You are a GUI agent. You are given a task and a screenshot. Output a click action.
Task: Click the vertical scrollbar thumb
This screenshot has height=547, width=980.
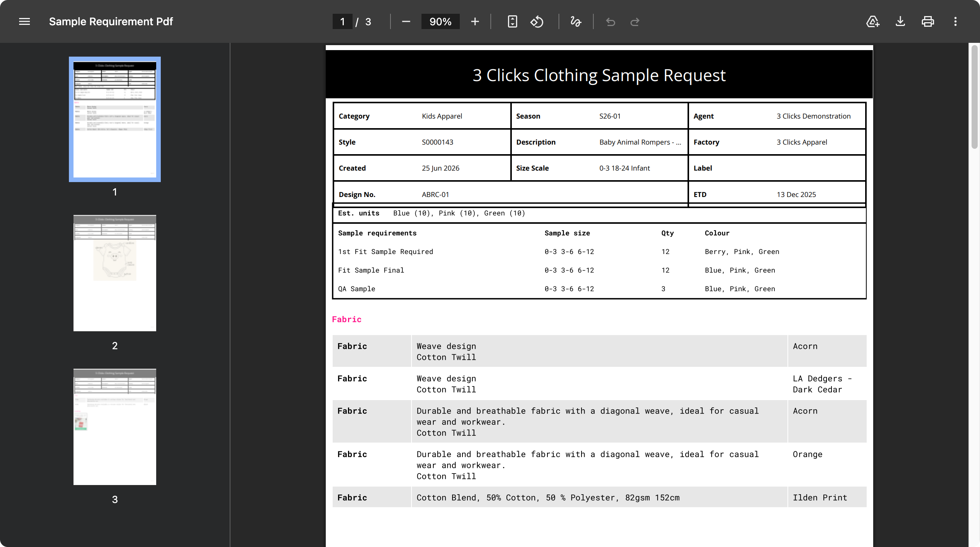(x=975, y=97)
